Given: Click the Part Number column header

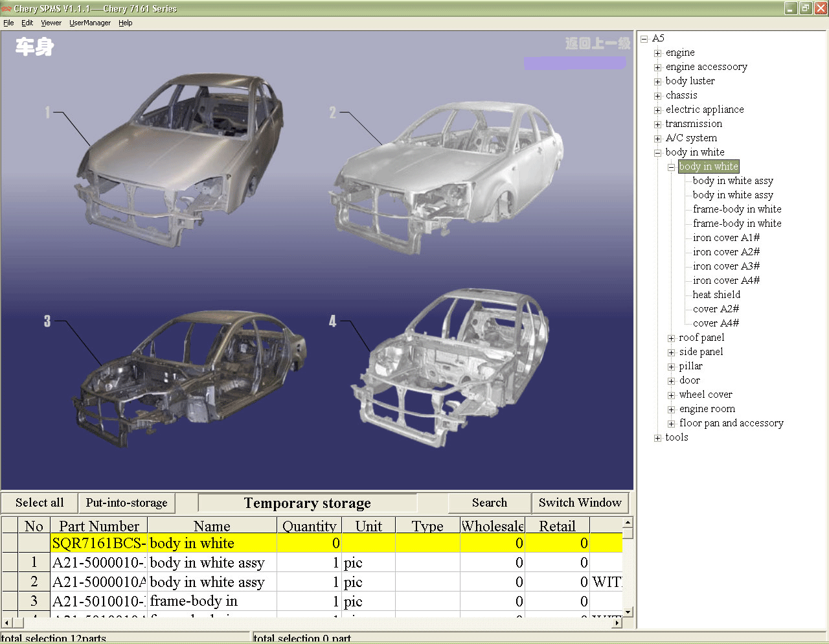Looking at the screenshot, I should 99,526.
